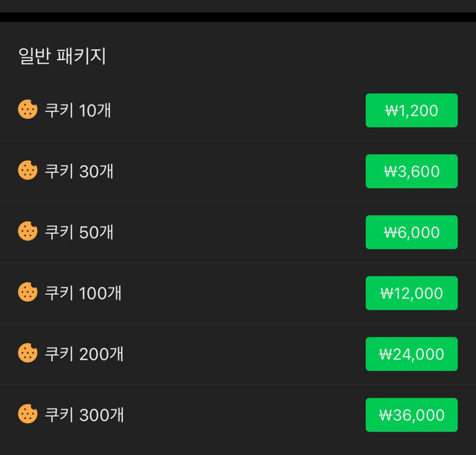Image resolution: width=476 pixels, height=455 pixels.
Task: Click the cookie icon beside 쿠키 30개
Action: click(27, 170)
